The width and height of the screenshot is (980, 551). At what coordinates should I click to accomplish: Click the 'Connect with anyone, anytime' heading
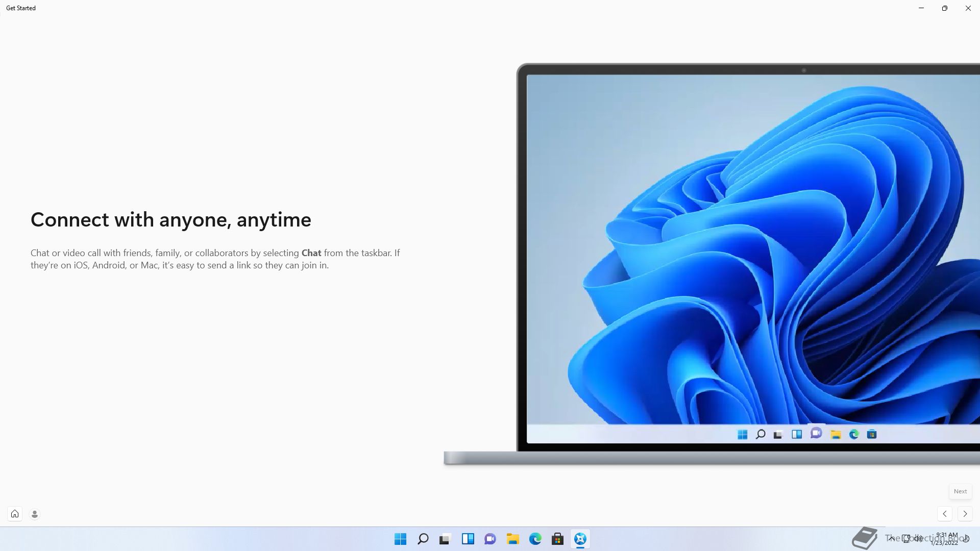[171, 220]
